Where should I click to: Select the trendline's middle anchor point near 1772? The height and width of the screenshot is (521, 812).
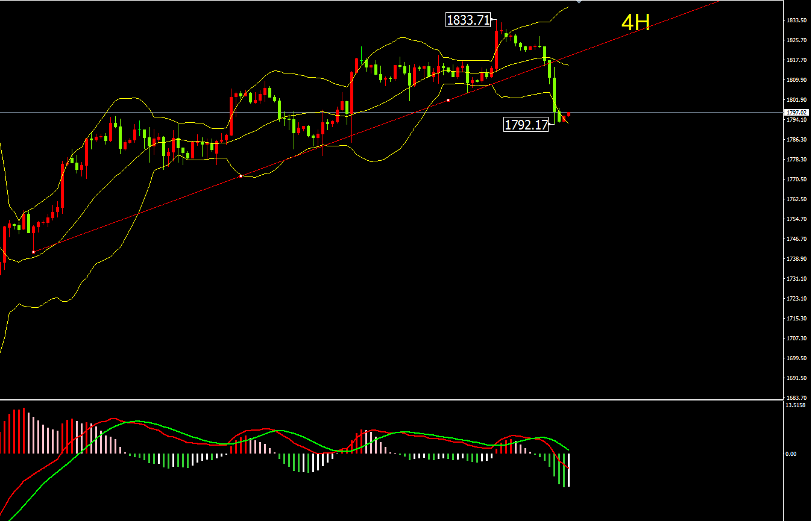click(241, 176)
